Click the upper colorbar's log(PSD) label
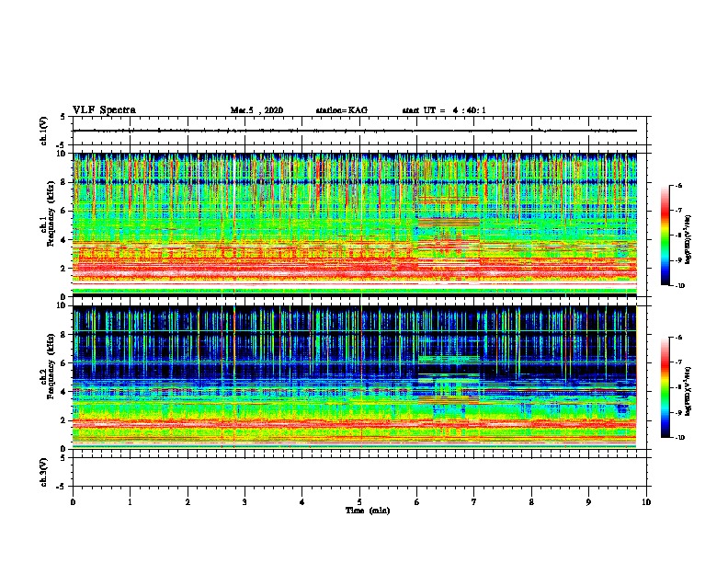 tap(688, 240)
